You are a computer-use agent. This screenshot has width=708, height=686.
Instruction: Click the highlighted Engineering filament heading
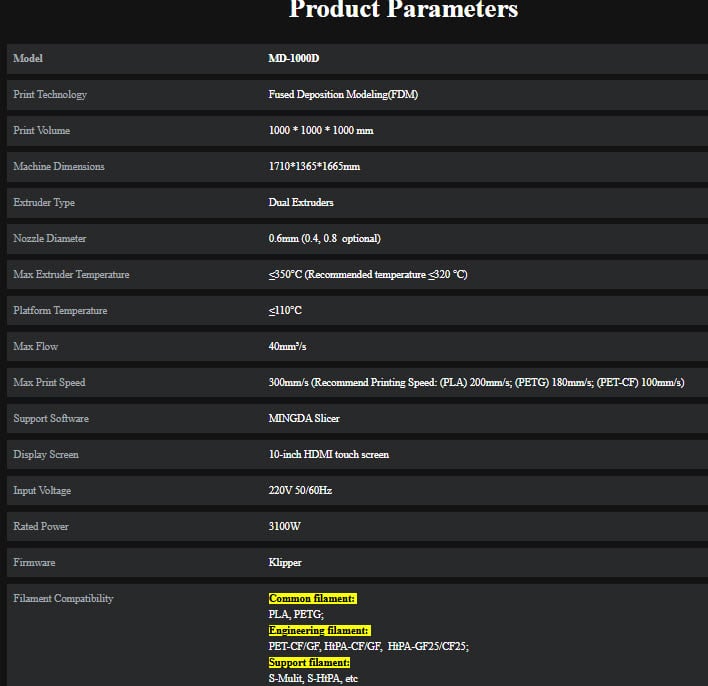click(x=319, y=631)
